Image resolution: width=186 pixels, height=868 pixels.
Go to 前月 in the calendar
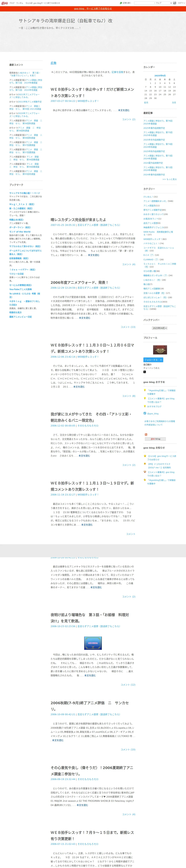tap(146, 102)
